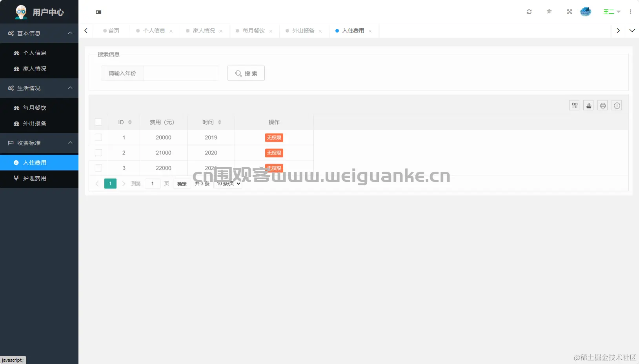
Task: Open the 王二 user dropdown
Action: pyautogui.click(x=612, y=12)
